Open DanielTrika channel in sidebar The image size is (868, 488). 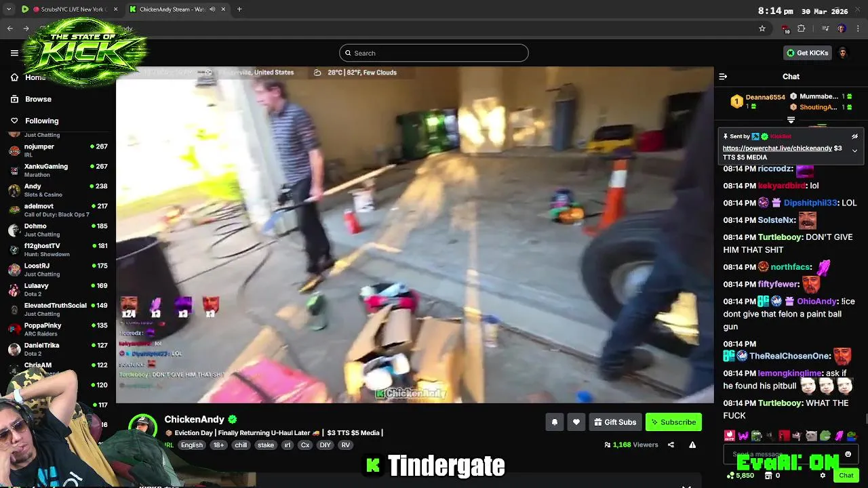coord(58,349)
